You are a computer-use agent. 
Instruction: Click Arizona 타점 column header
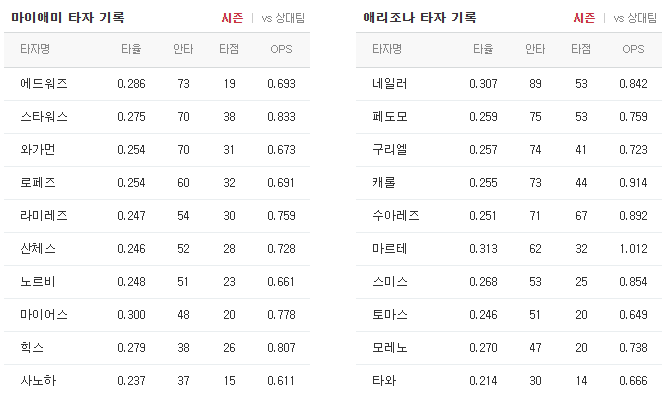point(581,49)
